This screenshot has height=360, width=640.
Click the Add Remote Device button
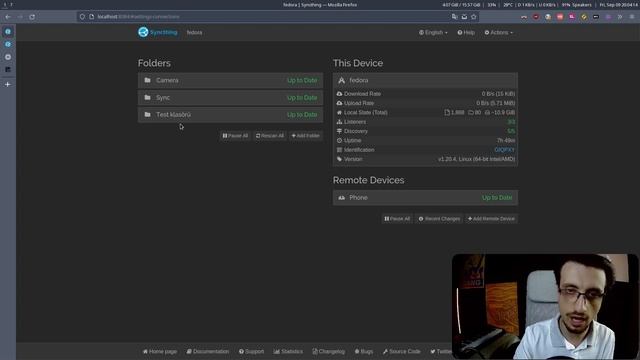click(491, 219)
